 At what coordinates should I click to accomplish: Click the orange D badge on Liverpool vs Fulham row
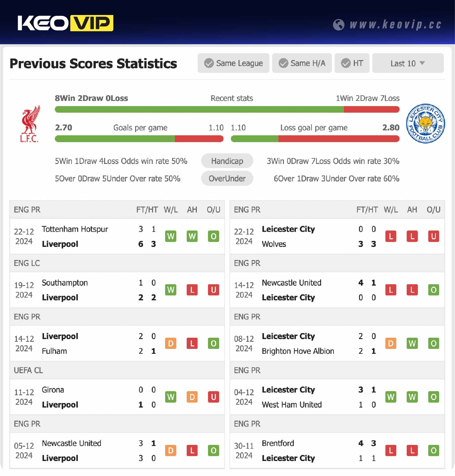(x=171, y=343)
